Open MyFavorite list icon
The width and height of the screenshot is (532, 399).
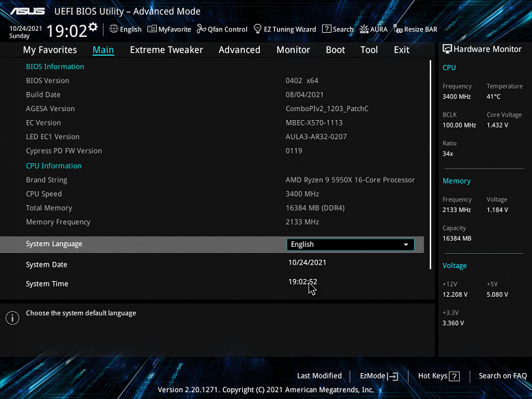click(x=152, y=29)
